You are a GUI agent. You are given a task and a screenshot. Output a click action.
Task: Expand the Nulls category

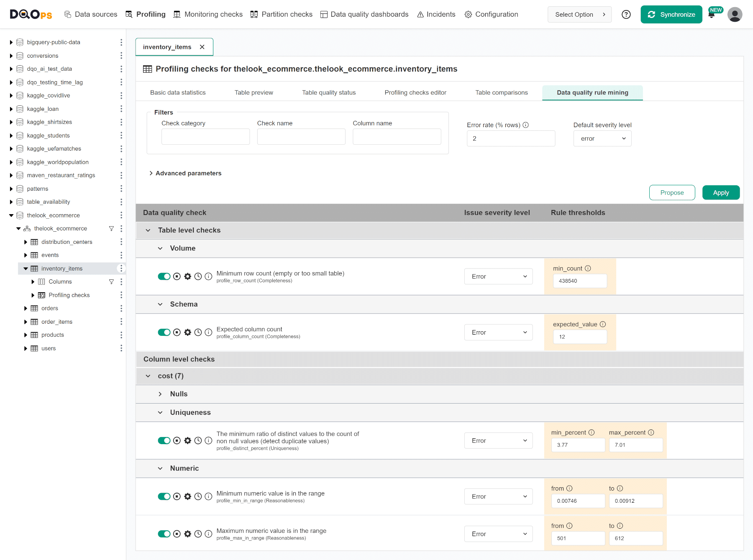(160, 394)
